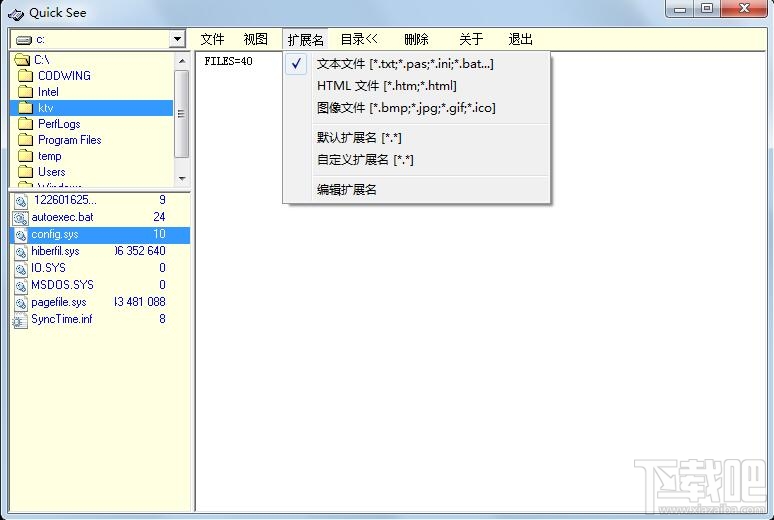
Task: Select the PerfLogs folder name
Action: [x=59, y=124]
